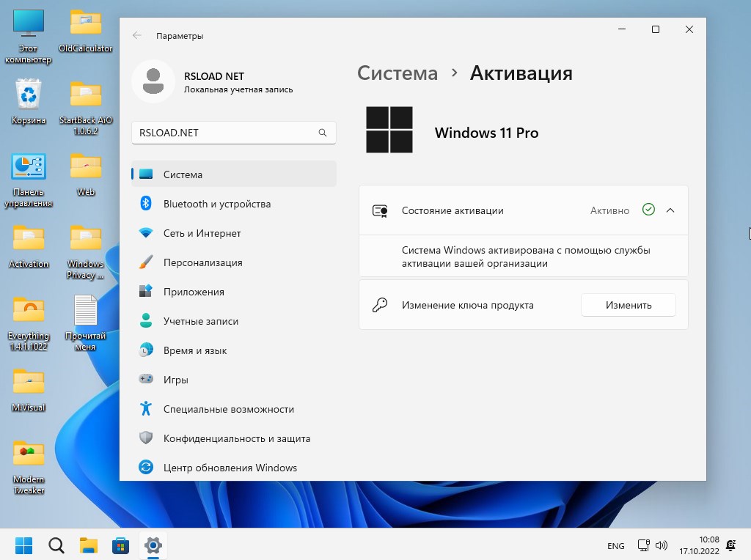The image size is (751, 560).
Task: Maximize the Параметры window
Action: tap(656, 29)
